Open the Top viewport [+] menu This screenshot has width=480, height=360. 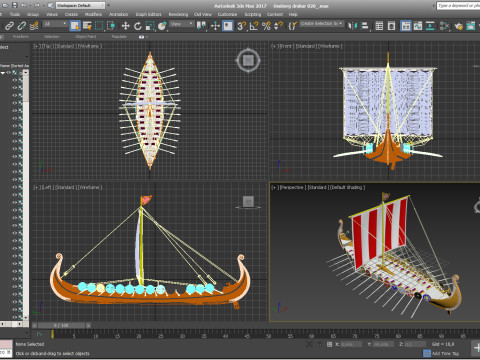coord(36,46)
